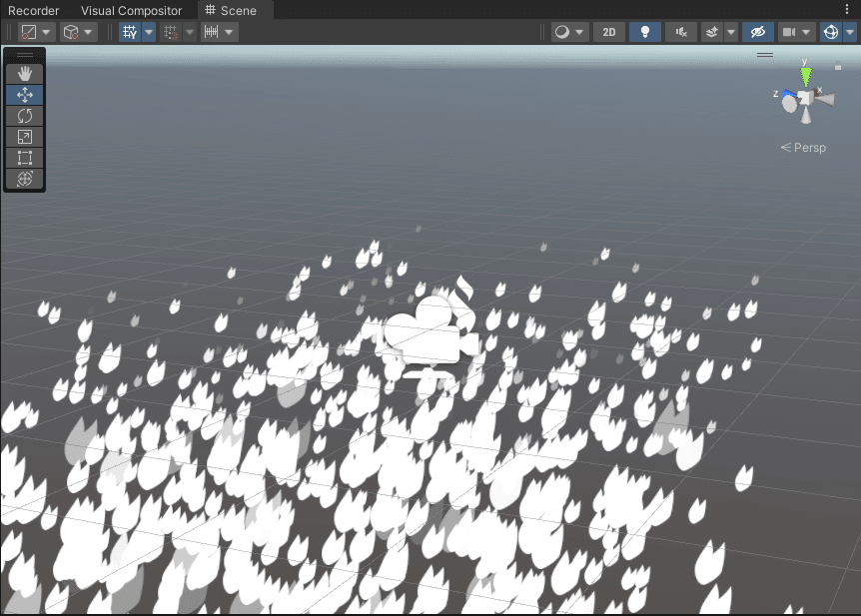This screenshot has width=861, height=616.
Task: Toggle 2D view mode
Action: click(x=609, y=32)
